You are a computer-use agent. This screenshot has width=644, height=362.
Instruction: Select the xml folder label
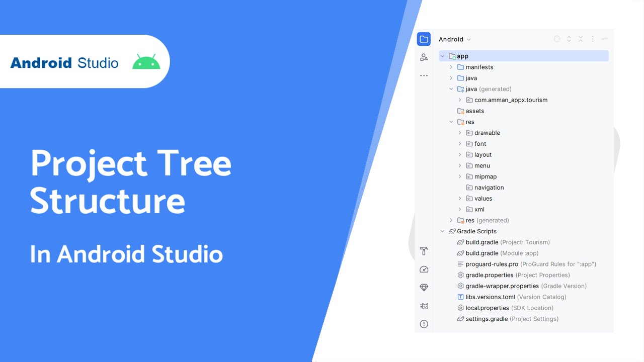coord(479,209)
